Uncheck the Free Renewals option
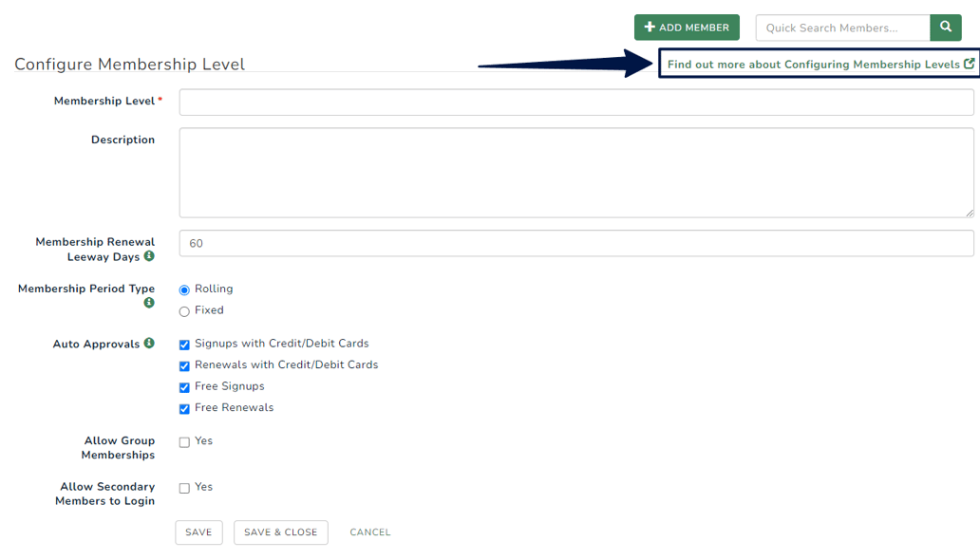Image resolution: width=980 pixels, height=560 pixels. (184, 408)
